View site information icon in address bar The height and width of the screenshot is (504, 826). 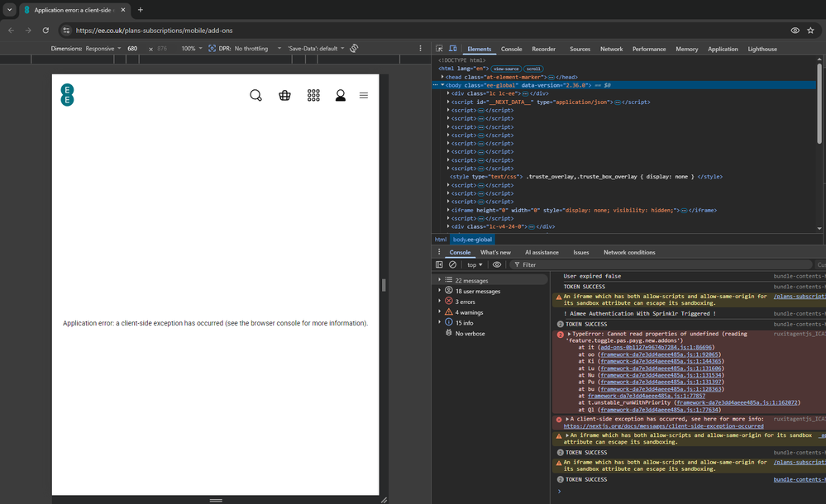click(66, 31)
